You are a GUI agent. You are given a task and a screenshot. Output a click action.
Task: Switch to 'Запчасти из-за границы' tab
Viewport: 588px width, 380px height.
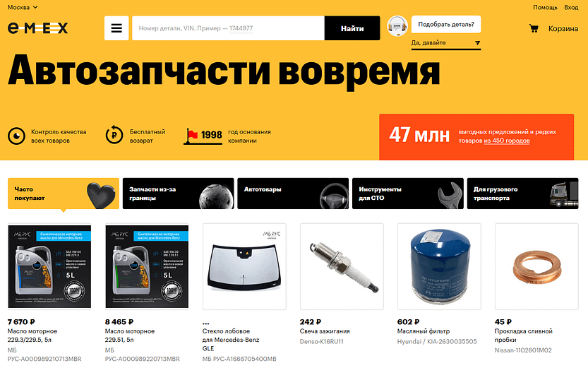click(x=178, y=194)
